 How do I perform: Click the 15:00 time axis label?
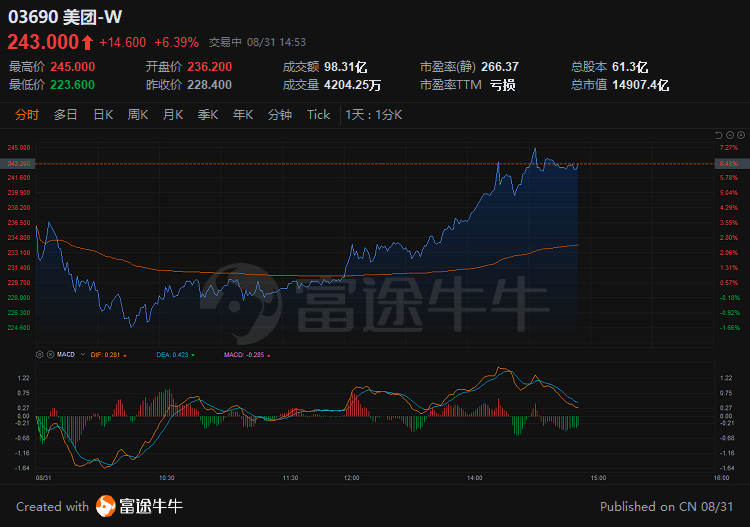pos(598,478)
